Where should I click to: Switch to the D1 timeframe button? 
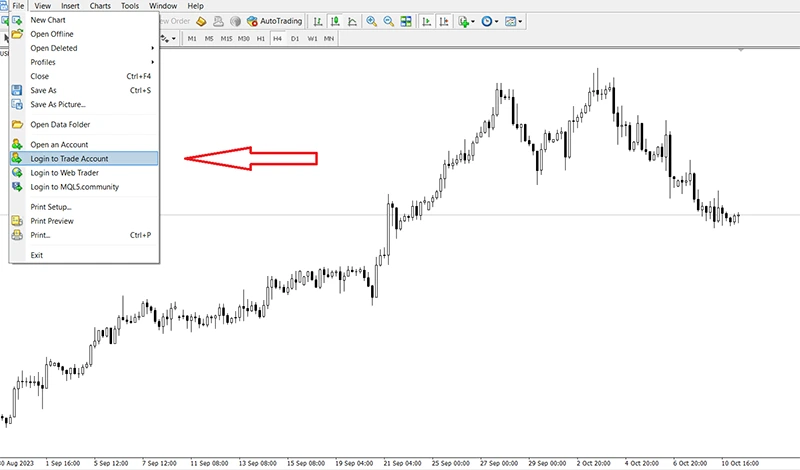[x=295, y=38]
